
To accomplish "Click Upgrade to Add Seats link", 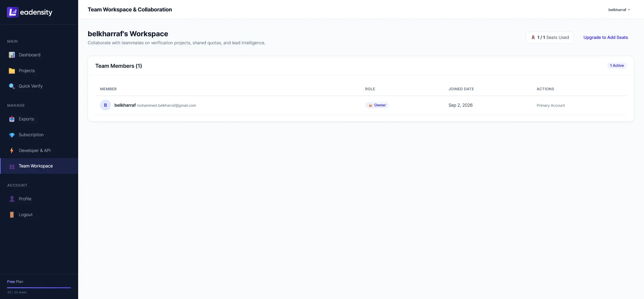I will point(605,38).
